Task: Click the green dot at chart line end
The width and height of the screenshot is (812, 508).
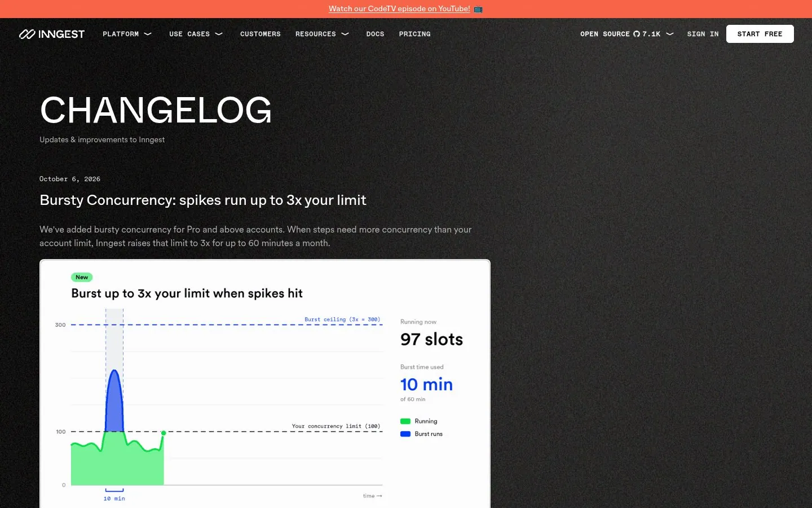Action: (x=164, y=433)
